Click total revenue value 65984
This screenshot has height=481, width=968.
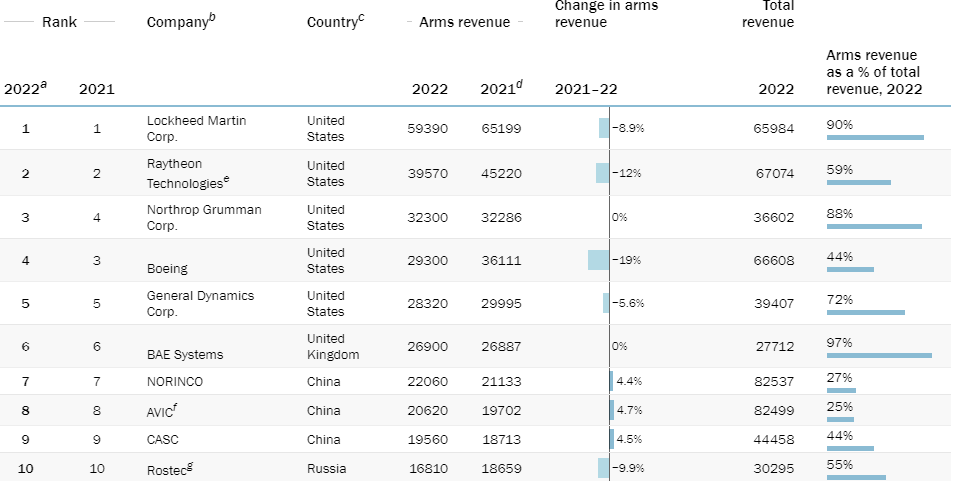tap(774, 128)
